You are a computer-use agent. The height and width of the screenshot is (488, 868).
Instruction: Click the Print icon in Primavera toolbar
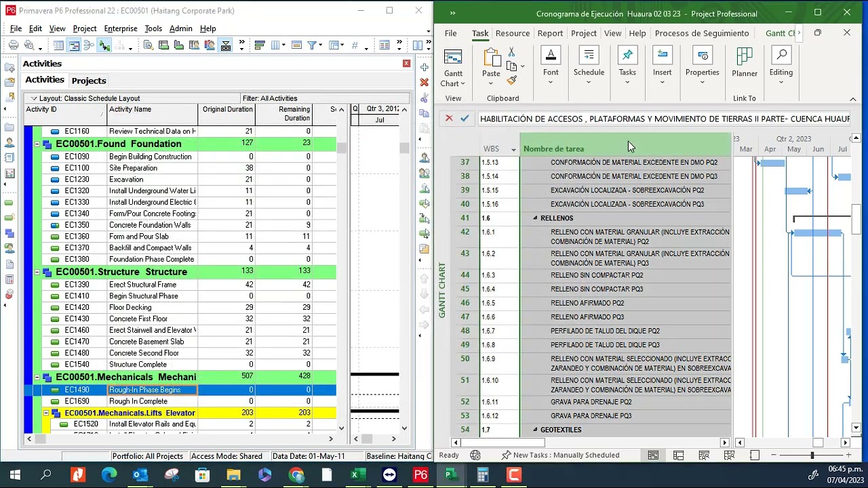click(x=14, y=45)
